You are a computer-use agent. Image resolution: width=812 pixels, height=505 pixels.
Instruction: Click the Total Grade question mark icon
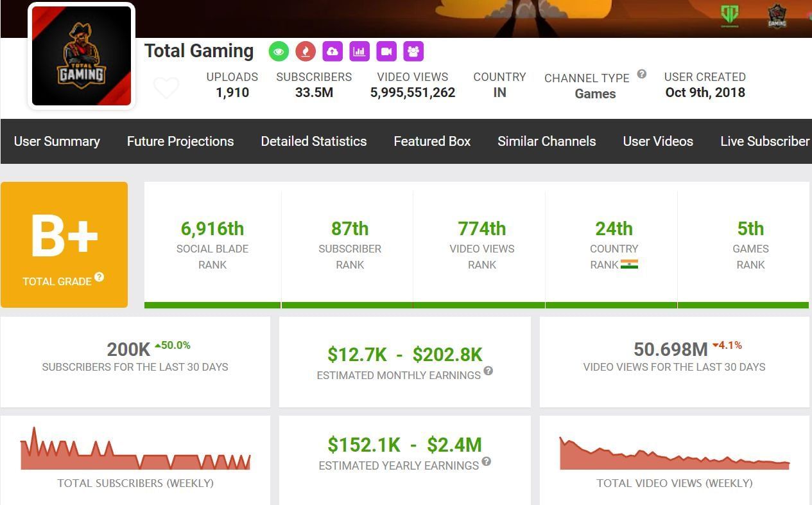(x=99, y=277)
